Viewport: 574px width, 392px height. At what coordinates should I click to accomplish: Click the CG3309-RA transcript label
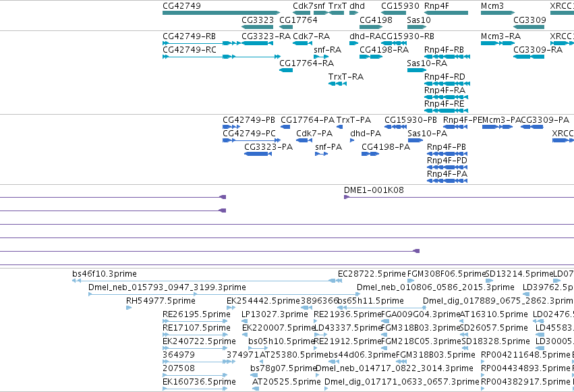[538, 50]
